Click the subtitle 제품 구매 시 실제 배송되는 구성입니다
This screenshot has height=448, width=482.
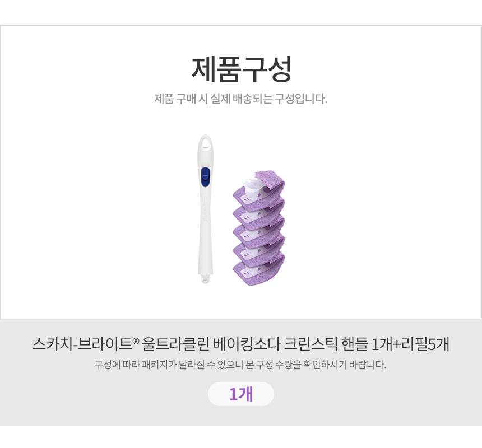coord(241,99)
